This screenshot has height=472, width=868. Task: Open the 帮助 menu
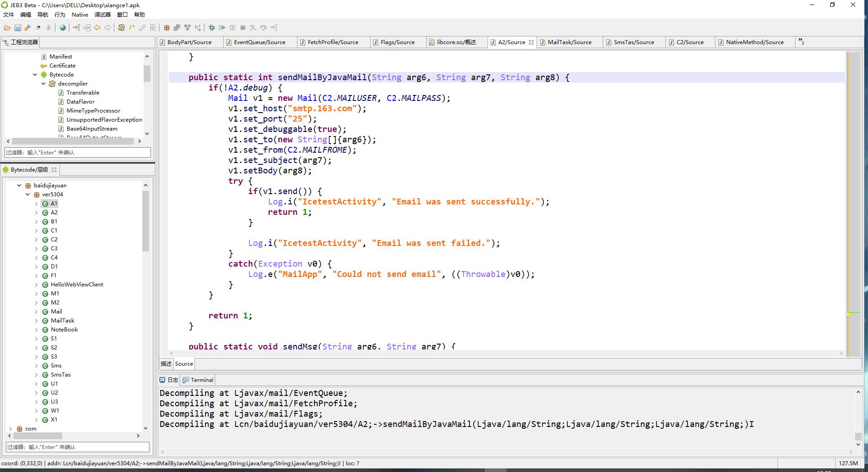tap(140, 15)
